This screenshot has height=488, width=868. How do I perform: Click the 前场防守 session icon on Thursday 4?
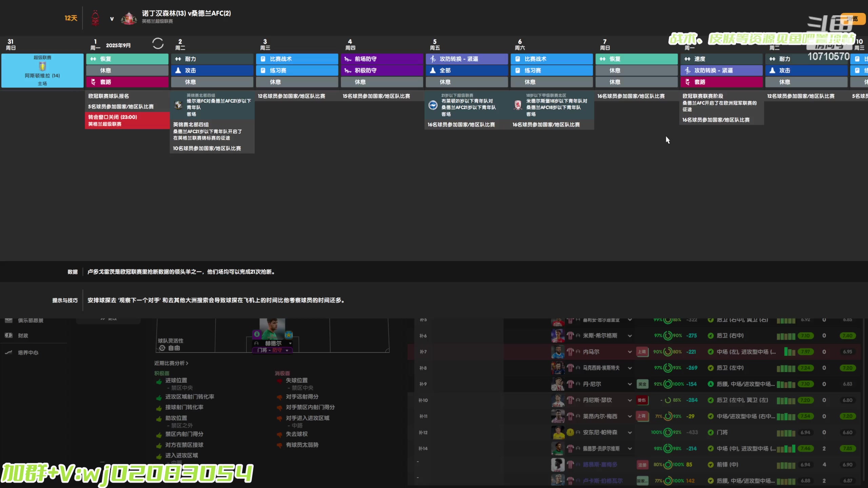[x=348, y=59]
